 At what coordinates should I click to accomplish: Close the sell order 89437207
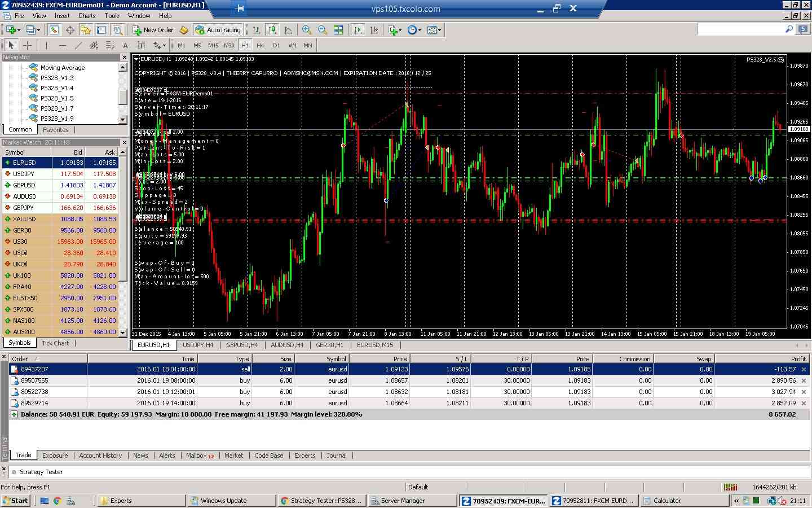(804, 369)
